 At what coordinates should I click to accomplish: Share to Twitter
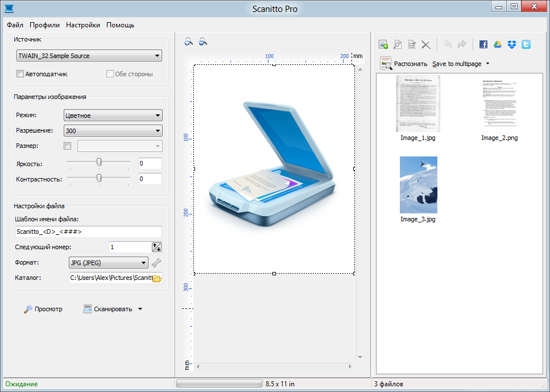tap(526, 44)
